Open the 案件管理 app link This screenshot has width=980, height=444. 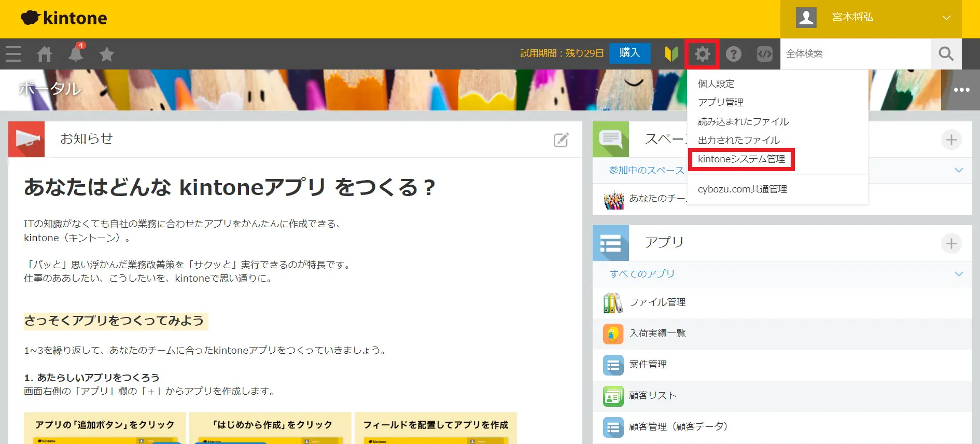click(648, 365)
